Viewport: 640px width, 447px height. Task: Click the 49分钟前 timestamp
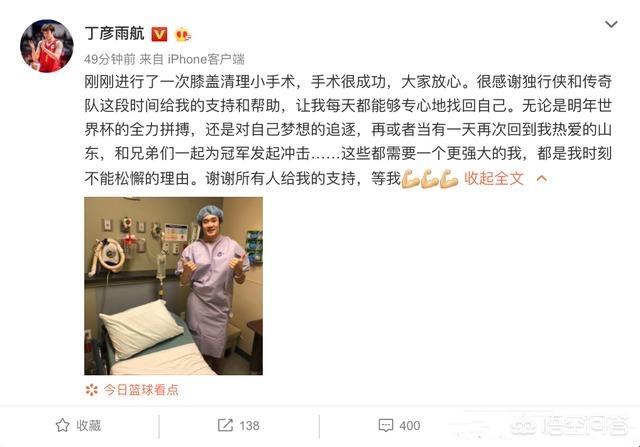[x=110, y=60]
